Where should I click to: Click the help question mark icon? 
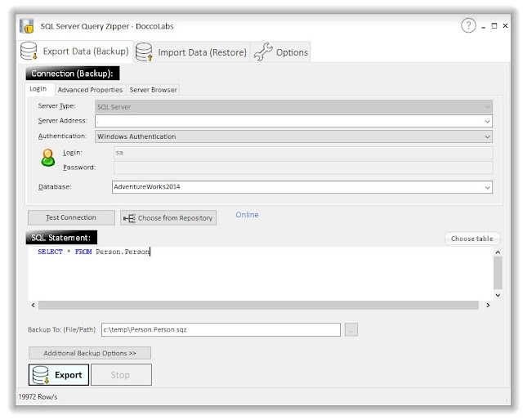point(468,25)
